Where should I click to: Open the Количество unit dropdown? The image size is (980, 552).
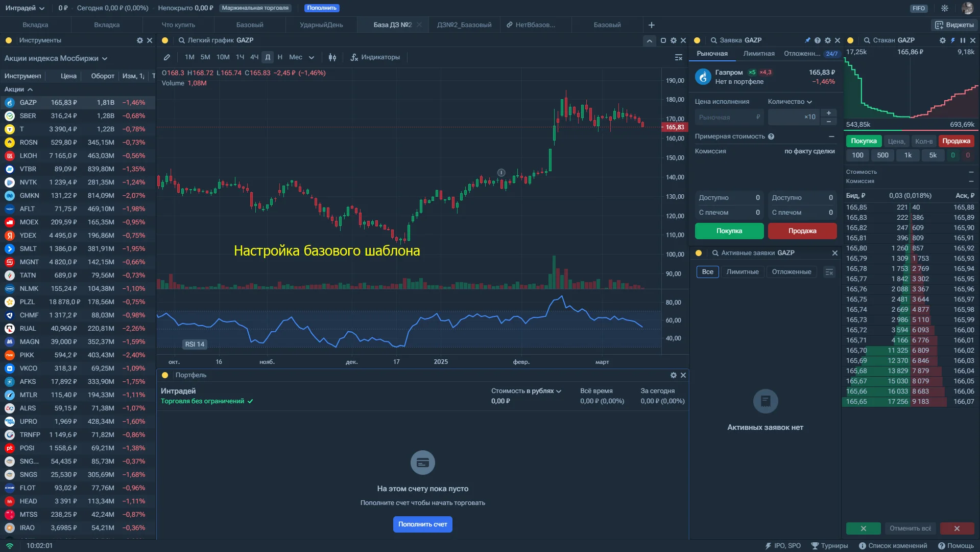[790, 102]
